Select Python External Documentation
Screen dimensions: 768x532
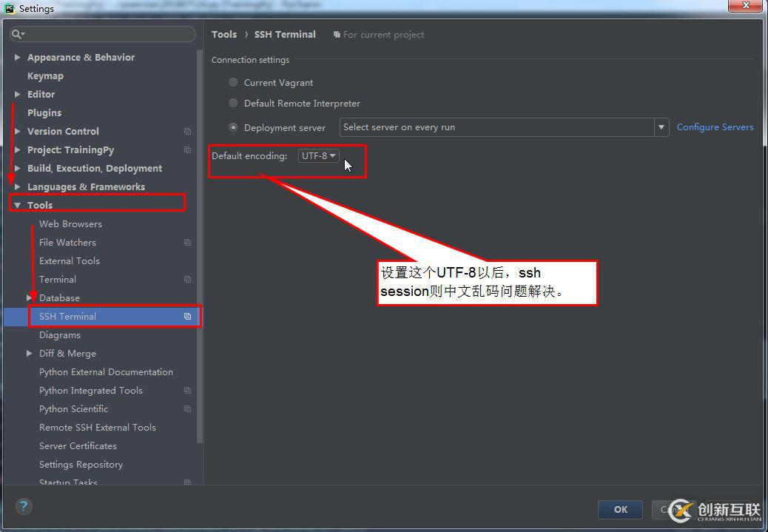point(106,372)
